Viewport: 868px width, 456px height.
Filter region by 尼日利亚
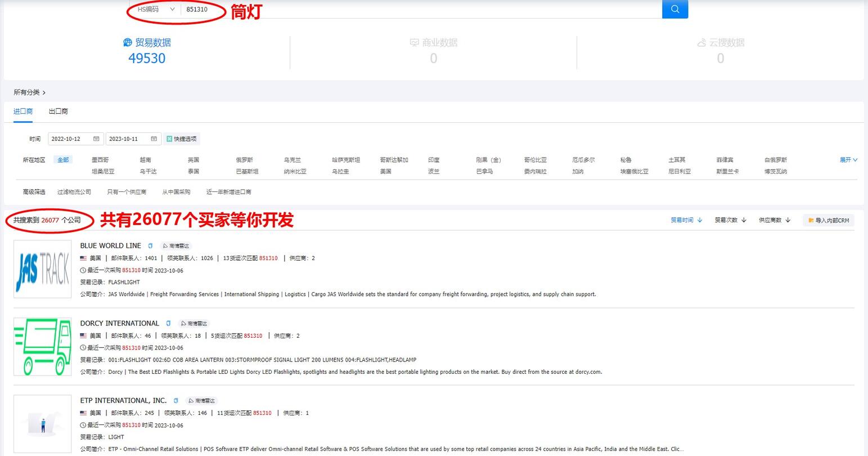pos(680,172)
